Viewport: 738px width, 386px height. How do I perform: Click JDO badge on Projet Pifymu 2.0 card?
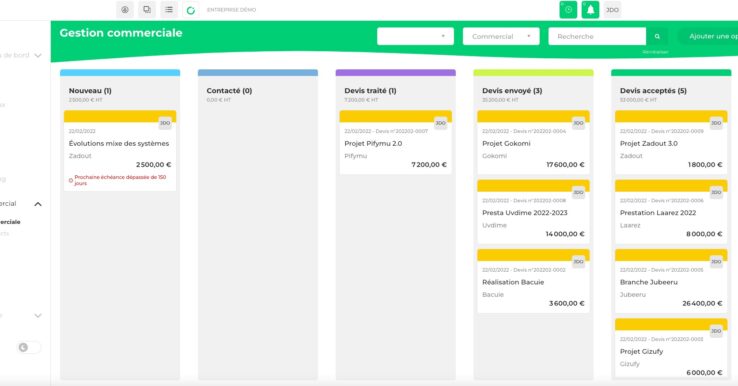(441, 123)
